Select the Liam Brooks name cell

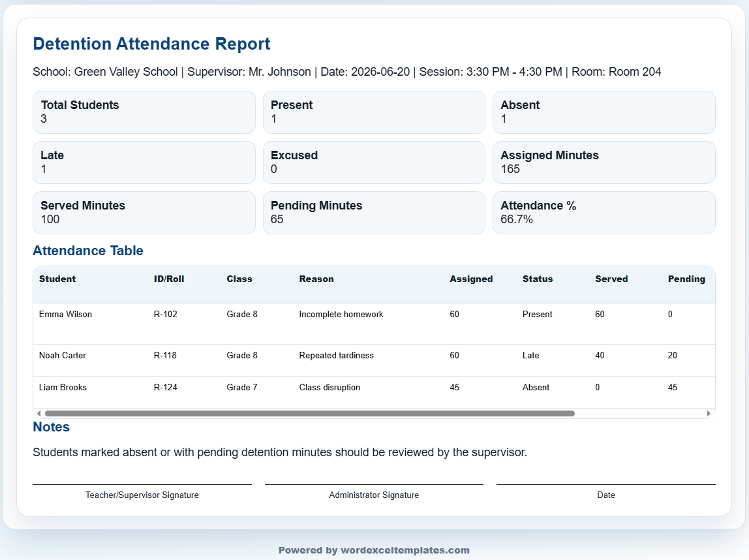[63, 387]
